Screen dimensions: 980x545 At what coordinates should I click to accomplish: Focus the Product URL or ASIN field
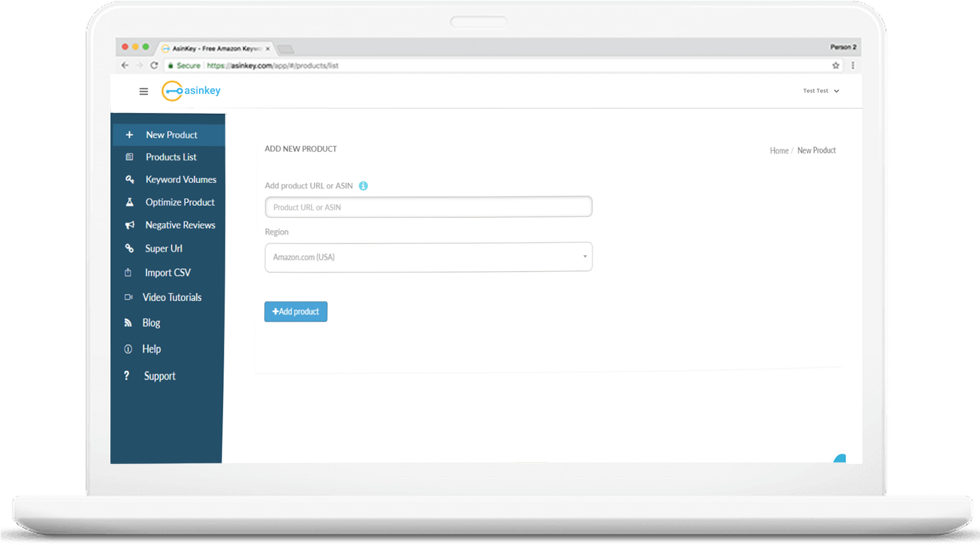[x=428, y=207]
